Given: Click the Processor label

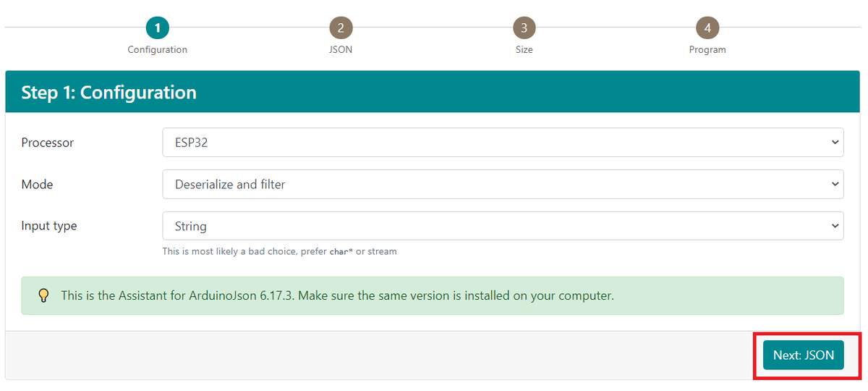Looking at the screenshot, I should click(48, 143).
